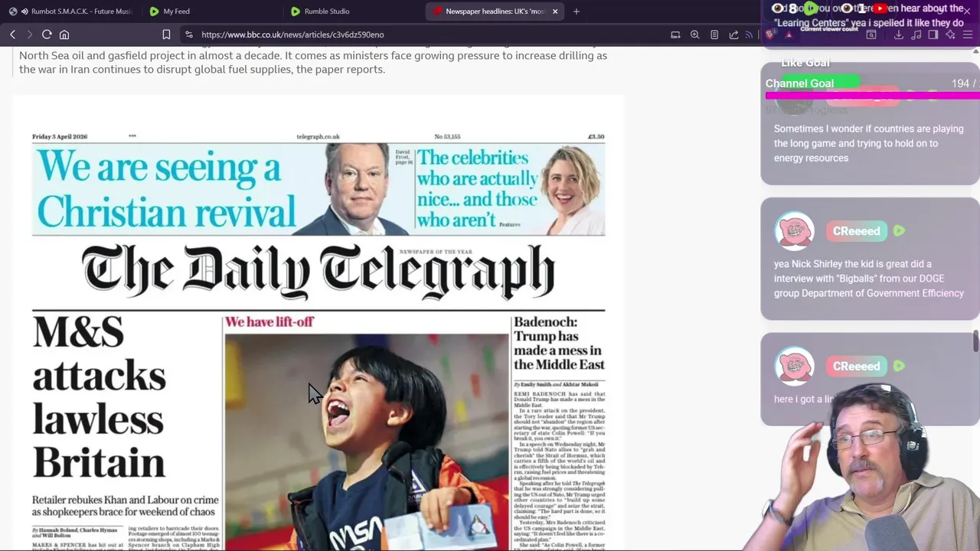This screenshot has height=551, width=980.
Task: Open the Brave Rewards triangle icon
Action: (789, 34)
